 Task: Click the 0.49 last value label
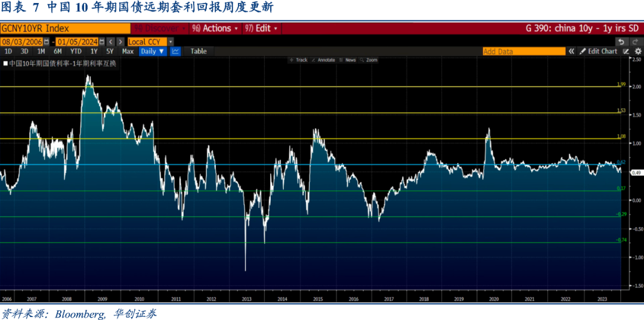[x=636, y=173]
